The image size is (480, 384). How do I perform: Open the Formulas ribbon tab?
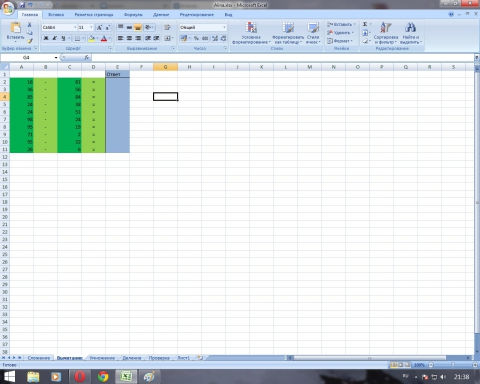click(x=133, y=15)
